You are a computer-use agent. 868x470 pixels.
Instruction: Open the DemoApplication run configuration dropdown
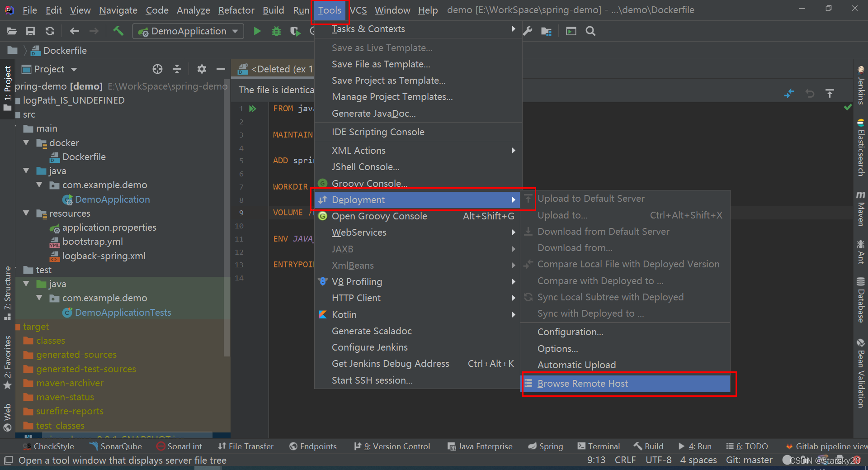tap(188, 31)
